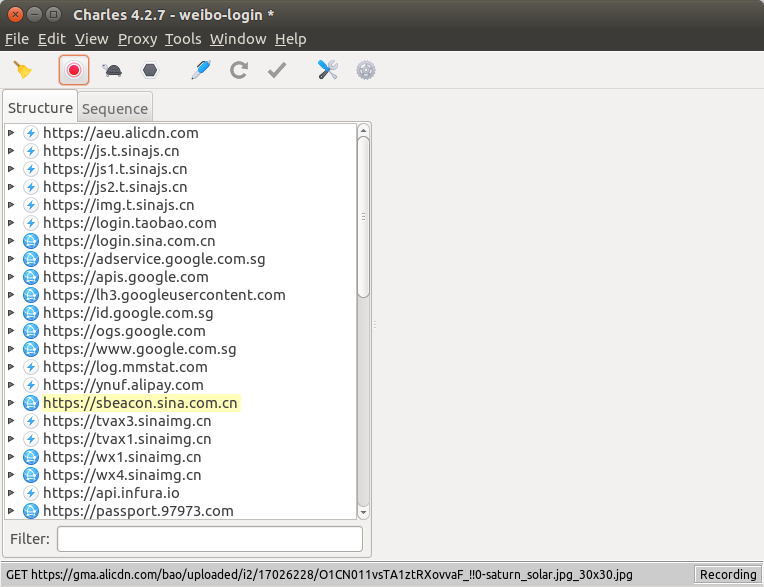Open the Window menu
Screen dimensions: 764x587
(x=238, y=39)
